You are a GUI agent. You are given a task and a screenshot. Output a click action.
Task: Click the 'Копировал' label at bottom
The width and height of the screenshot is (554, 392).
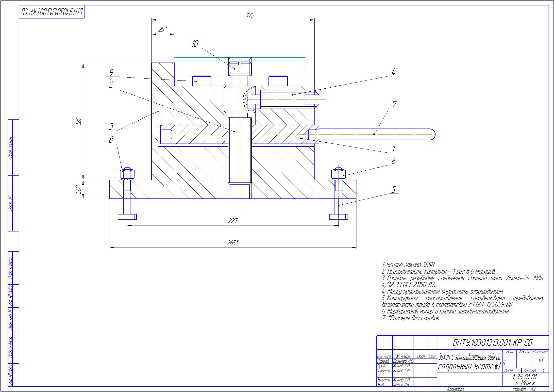(x=455, y=390)
